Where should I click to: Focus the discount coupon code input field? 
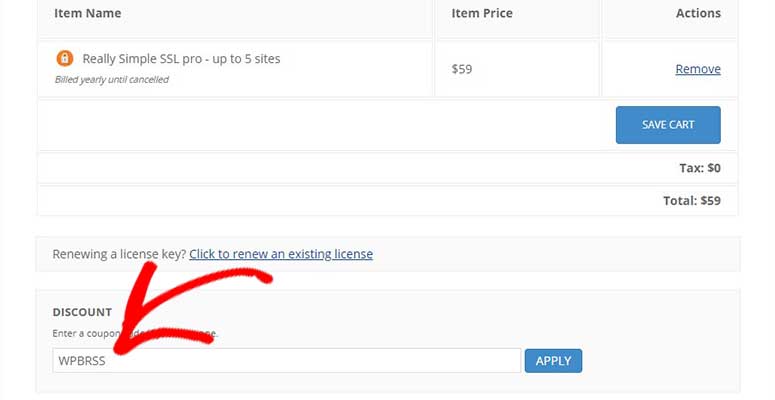click(x=287, y=360)
